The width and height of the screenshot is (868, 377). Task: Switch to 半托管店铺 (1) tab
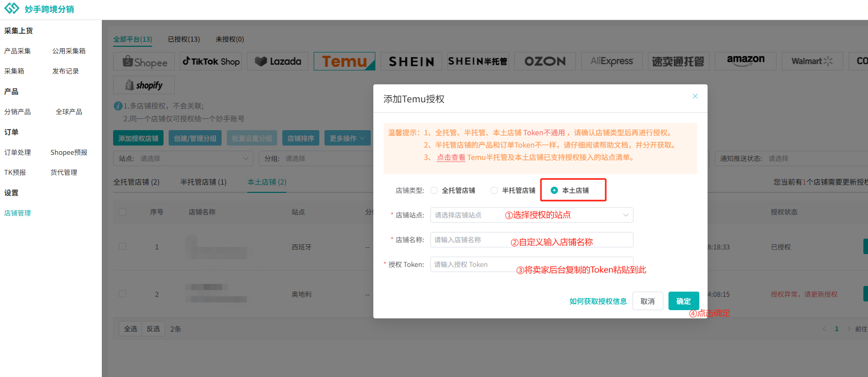tap(203, 182)
